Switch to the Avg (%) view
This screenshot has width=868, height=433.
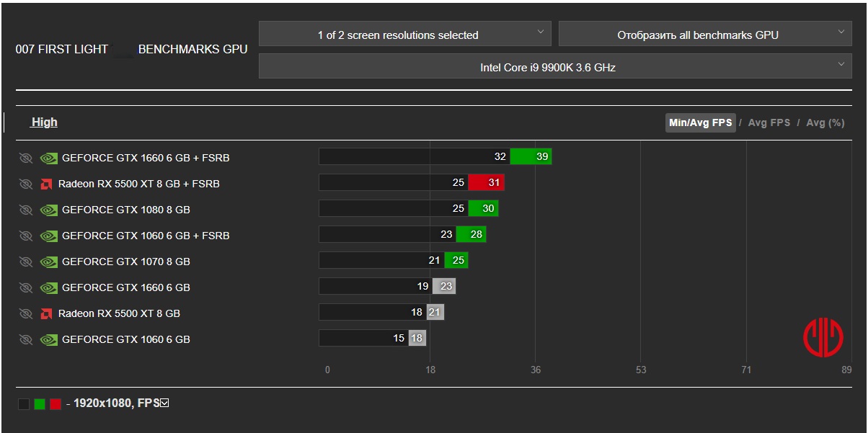pyautogui.click(x=825, y=122)
